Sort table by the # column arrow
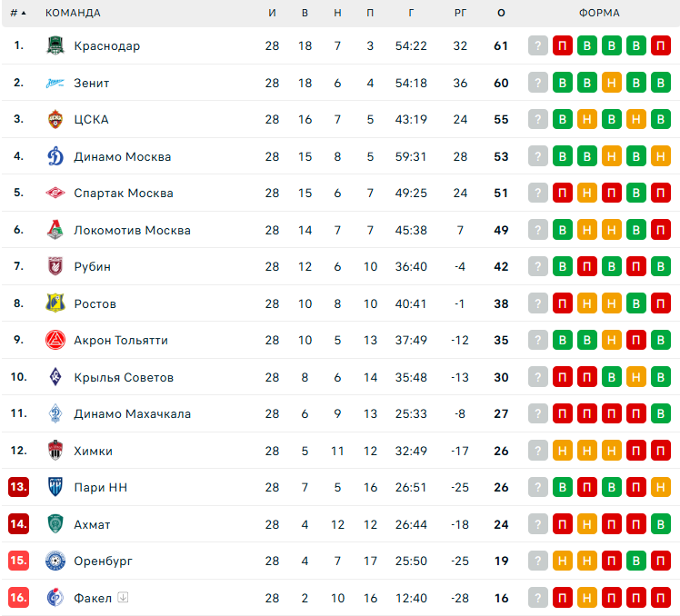 [x=23, y=13]
